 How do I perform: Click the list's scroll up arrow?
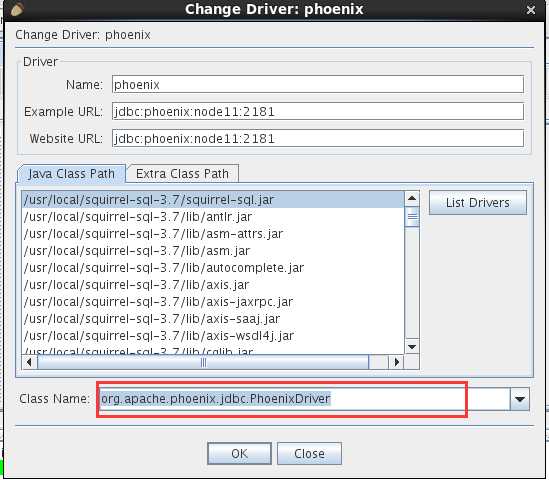(412, 199)
